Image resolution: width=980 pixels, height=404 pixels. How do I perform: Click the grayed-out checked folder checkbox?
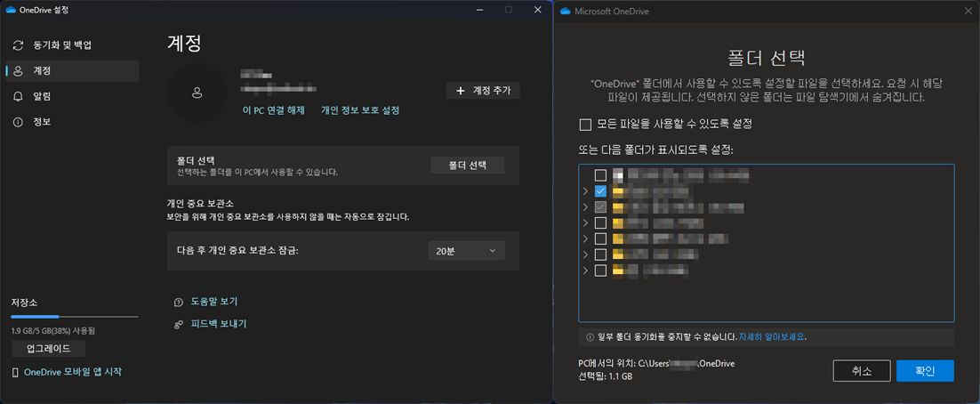click(600, 207)
